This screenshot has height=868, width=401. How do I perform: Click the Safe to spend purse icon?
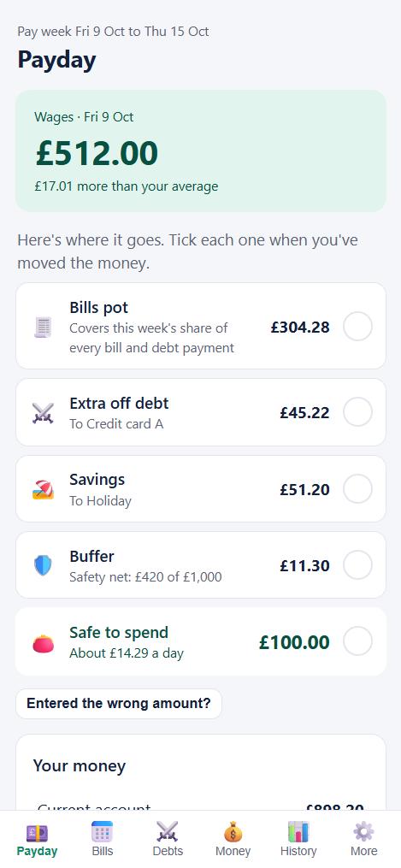(43, 642)
